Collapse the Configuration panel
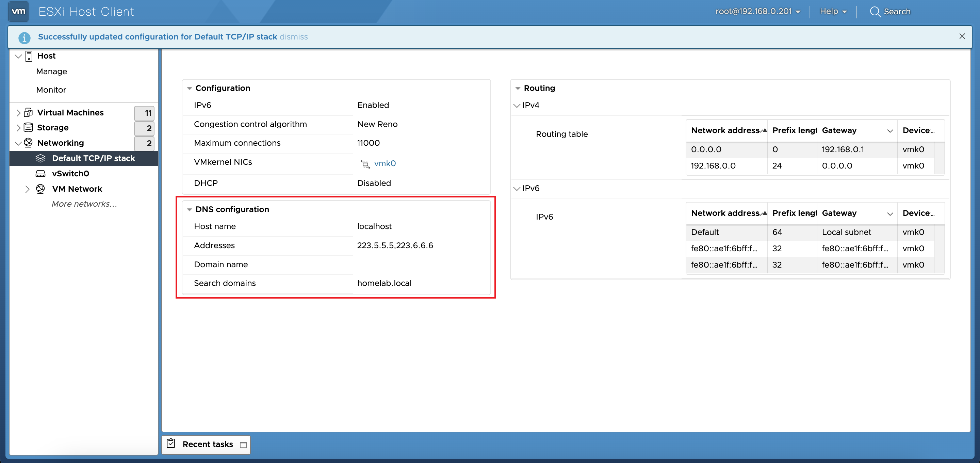 pyautogui.click(x=190, y=88)
